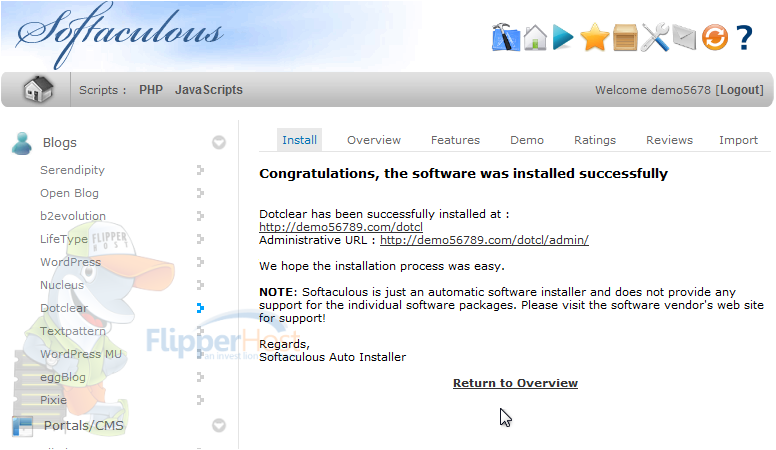Click the arrow icon next to WordPress
The height and width of the screenshot is (450, 776).
pos(200,262)
